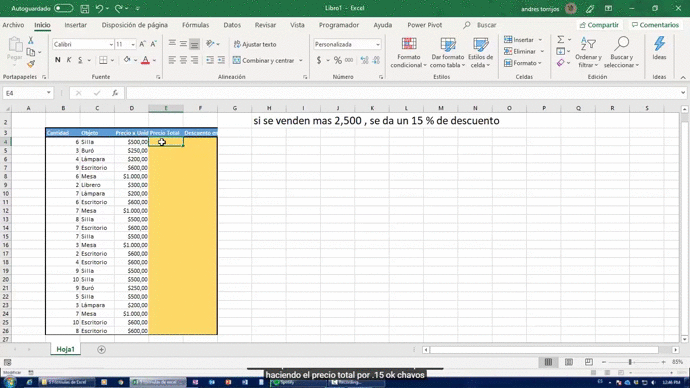Open the Archivo menu
690x388 pixels.
(x=13, y=25)
